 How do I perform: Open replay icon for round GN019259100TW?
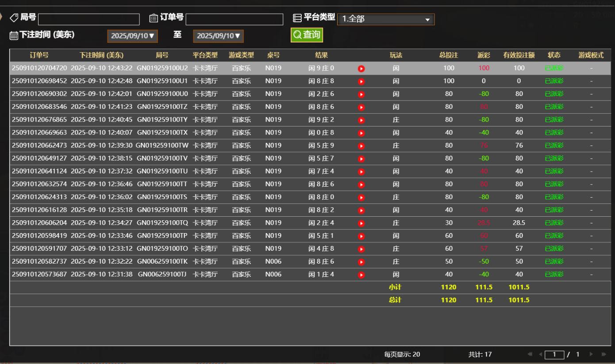[361, 146]
